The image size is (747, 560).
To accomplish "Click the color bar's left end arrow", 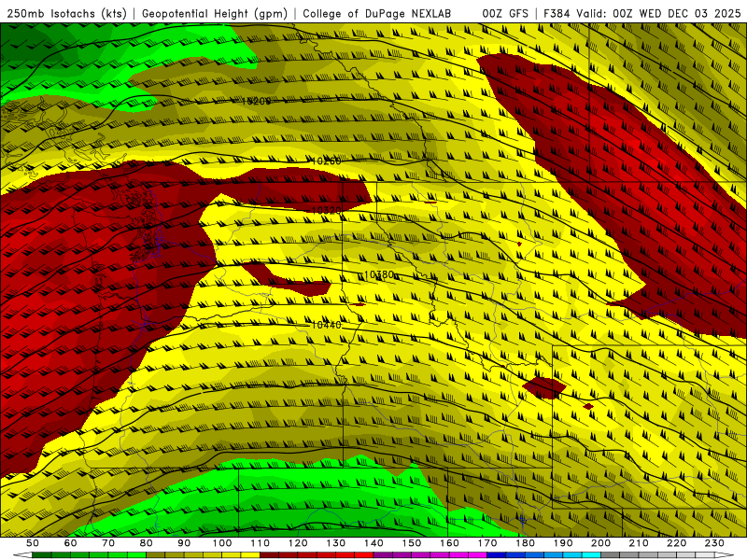I will pyautogui.click(x=22, y=555).
